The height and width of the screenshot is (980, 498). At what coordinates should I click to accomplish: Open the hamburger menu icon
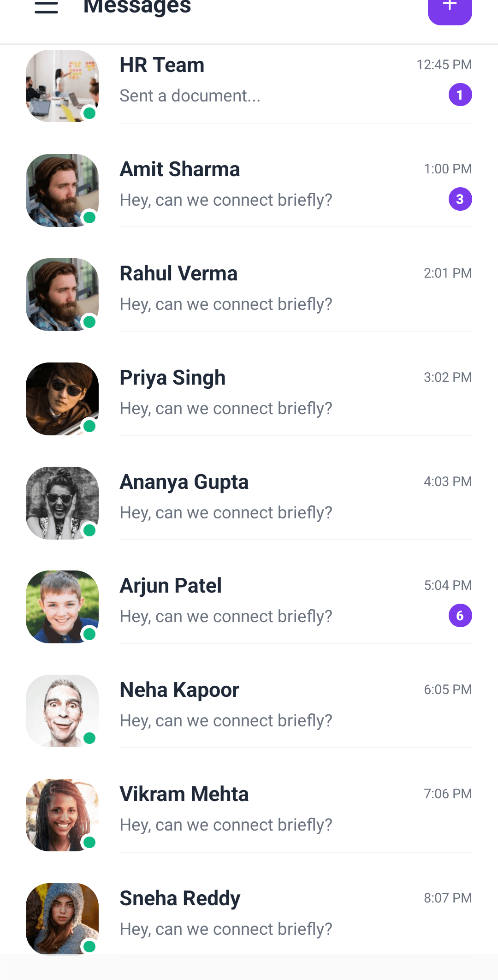[x=46, y=7]
